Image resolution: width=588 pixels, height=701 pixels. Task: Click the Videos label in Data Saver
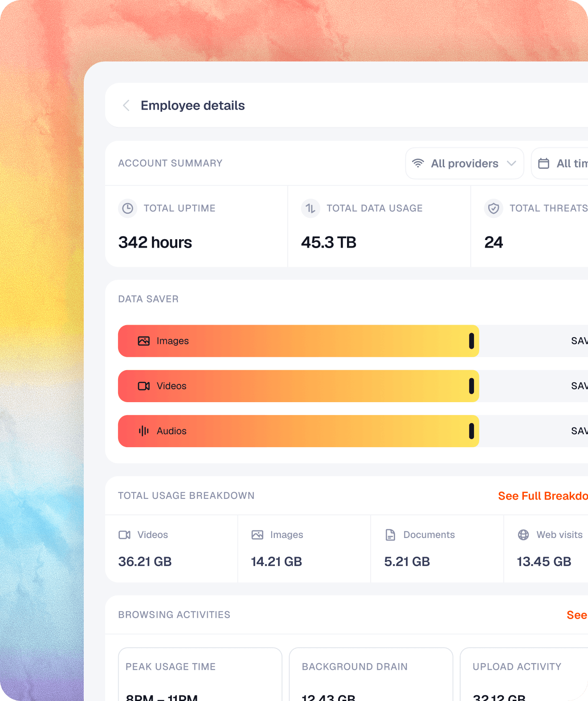[x=171, y=386]
